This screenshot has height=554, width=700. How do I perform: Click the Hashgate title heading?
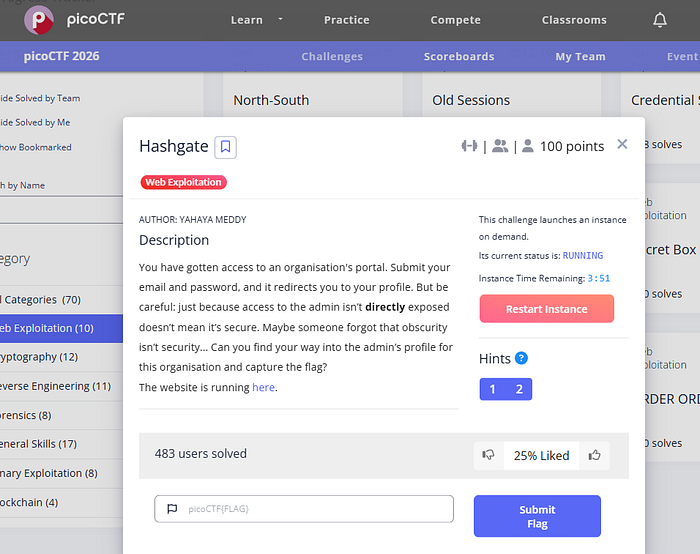pyautogui.click(x=174, y=146)
